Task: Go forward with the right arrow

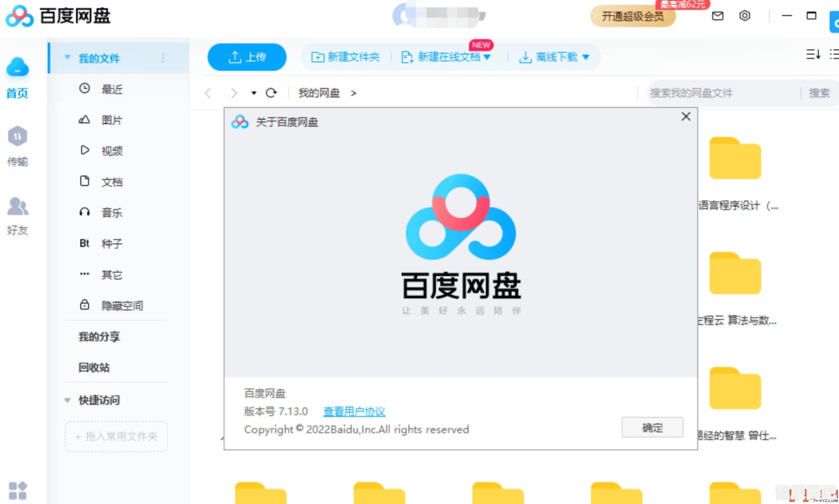Action: 234,93
